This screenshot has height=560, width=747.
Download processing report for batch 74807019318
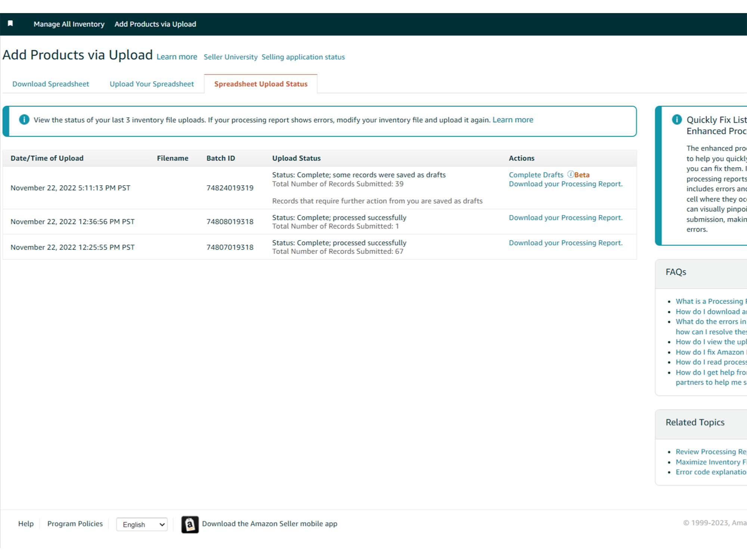click(565, 243)
